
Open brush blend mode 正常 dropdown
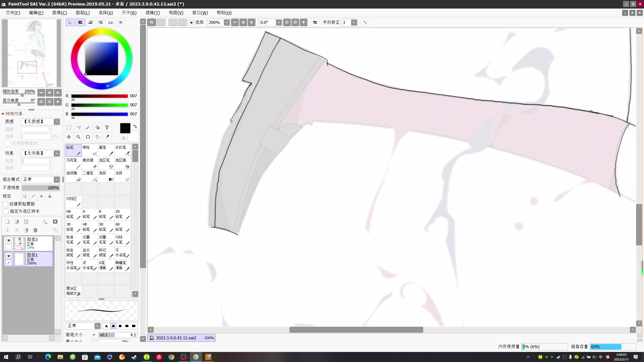pos(97,326)
